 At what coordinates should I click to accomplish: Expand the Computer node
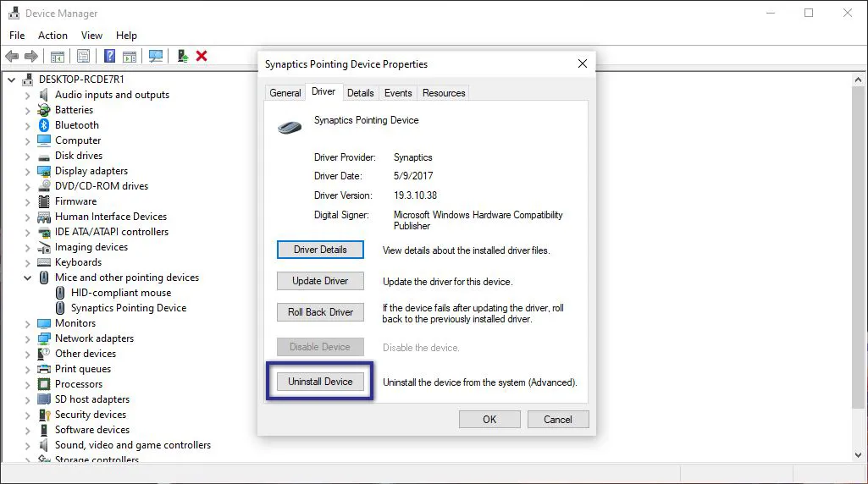tap(27, 141)
